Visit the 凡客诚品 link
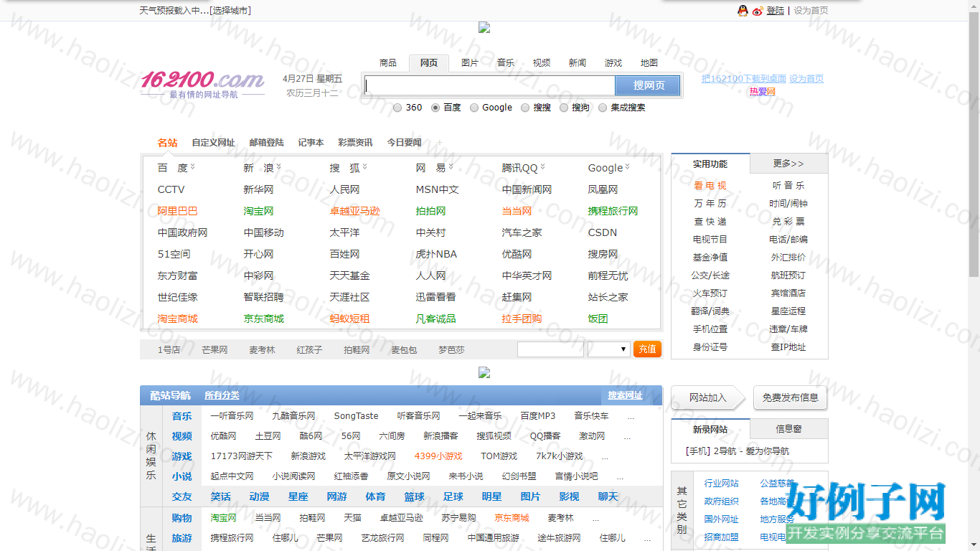Viewport: 980px width, 551px height. tap(435, 319)
